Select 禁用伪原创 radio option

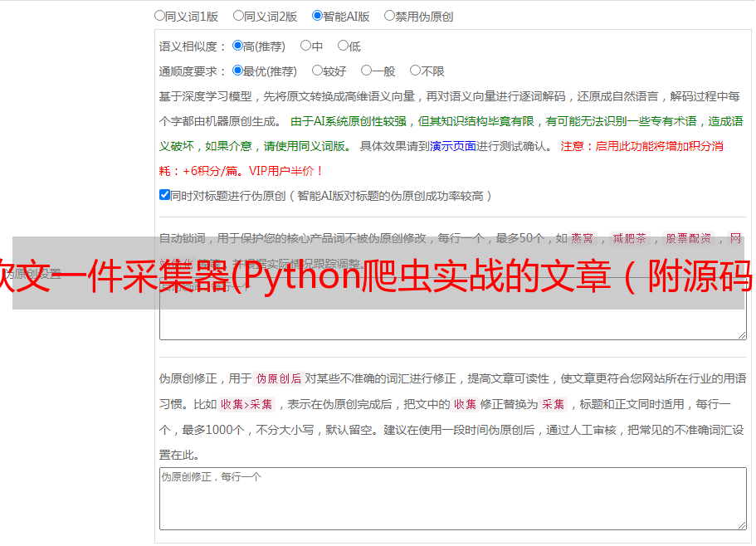point(389,16)
